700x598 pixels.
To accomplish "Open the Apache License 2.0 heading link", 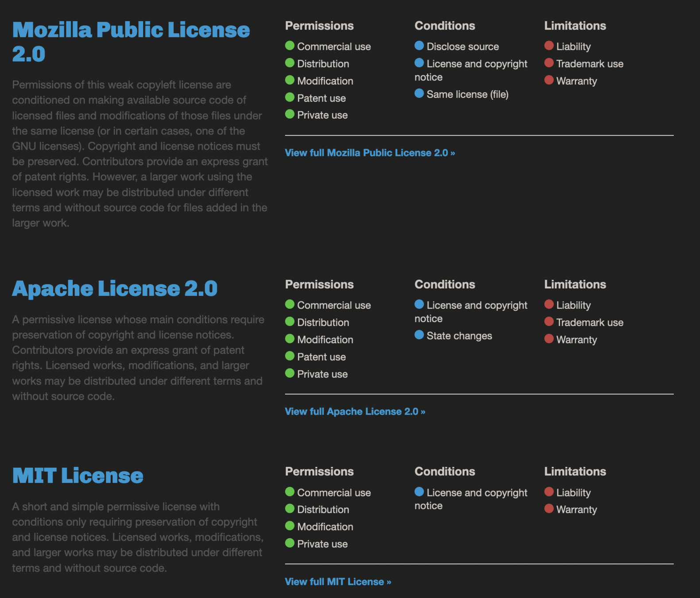I will coord(115,288).
